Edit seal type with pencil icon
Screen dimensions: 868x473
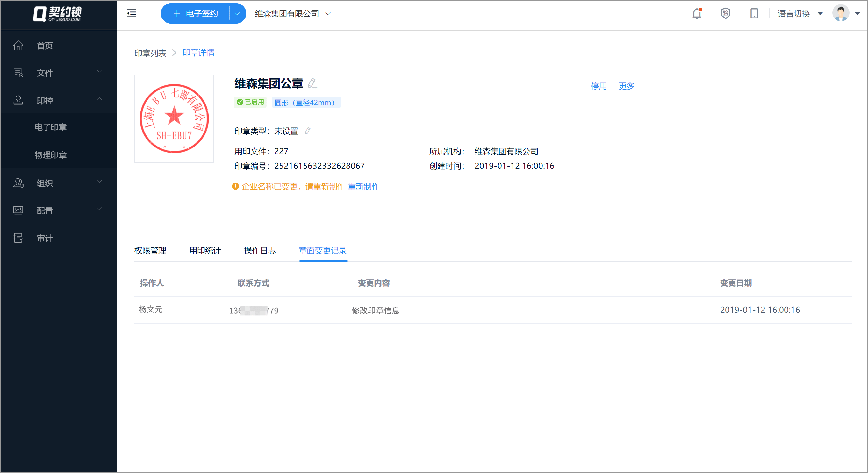point(308,131)
